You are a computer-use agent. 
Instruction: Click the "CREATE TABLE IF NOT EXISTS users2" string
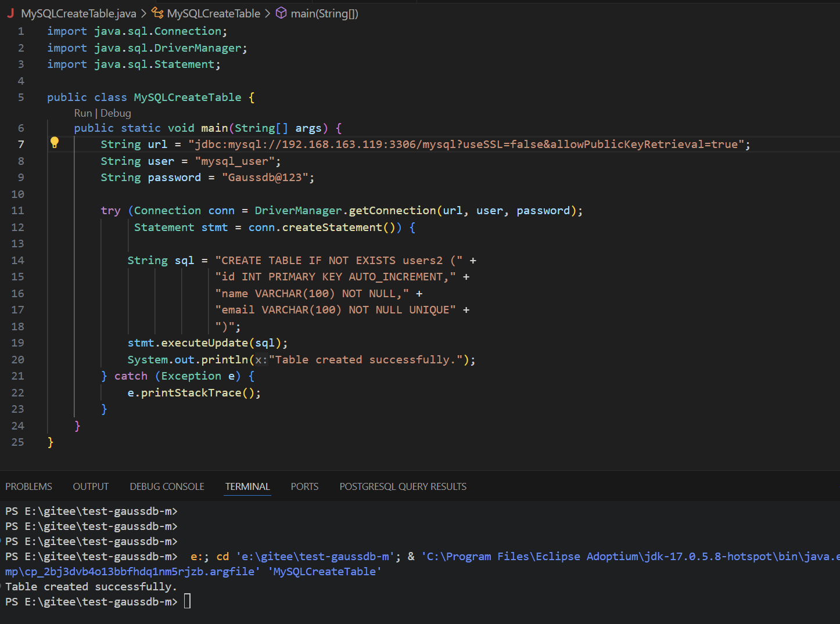pyautogui.click(x=339, y=260)
